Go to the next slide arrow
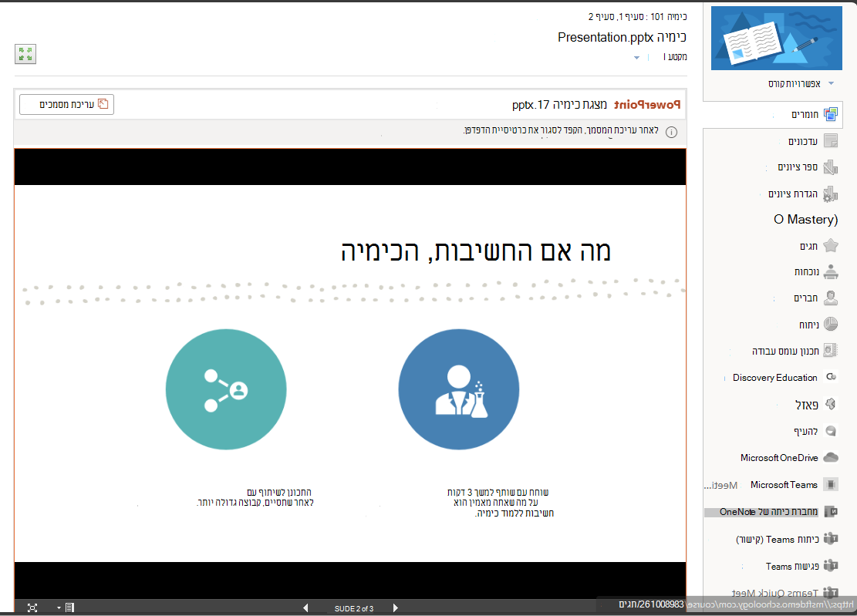The width and height of the screenshot is (857, 616). 395,608
